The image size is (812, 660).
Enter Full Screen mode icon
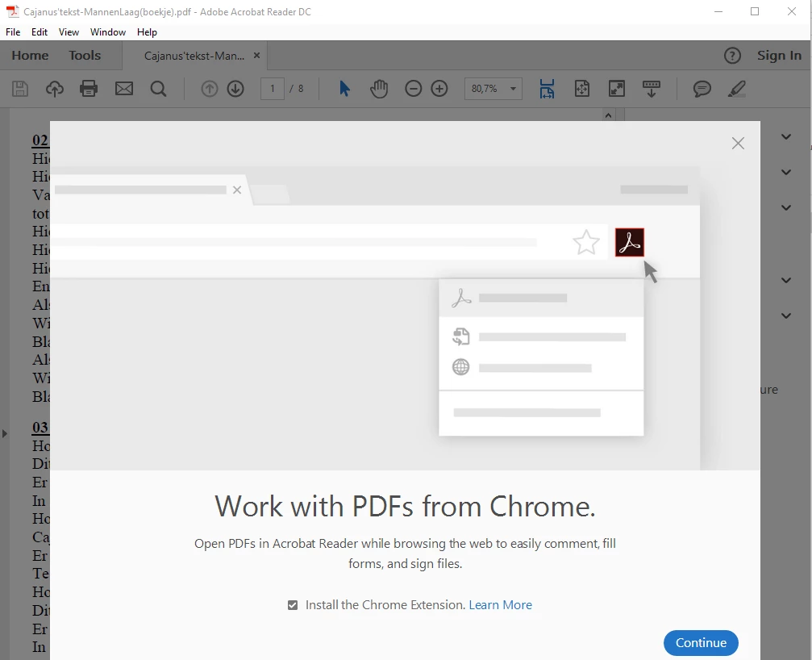click(616, 89)
